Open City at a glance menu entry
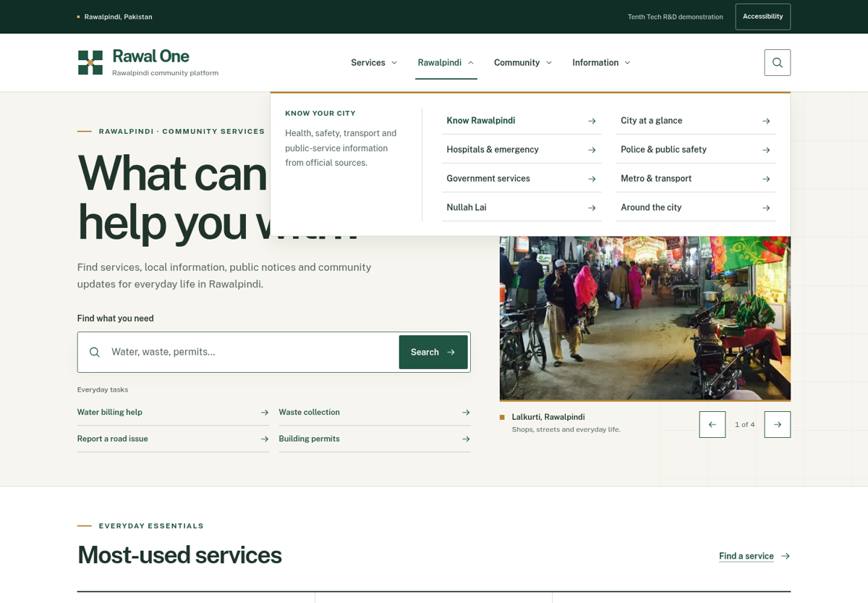 coord(696,121)
